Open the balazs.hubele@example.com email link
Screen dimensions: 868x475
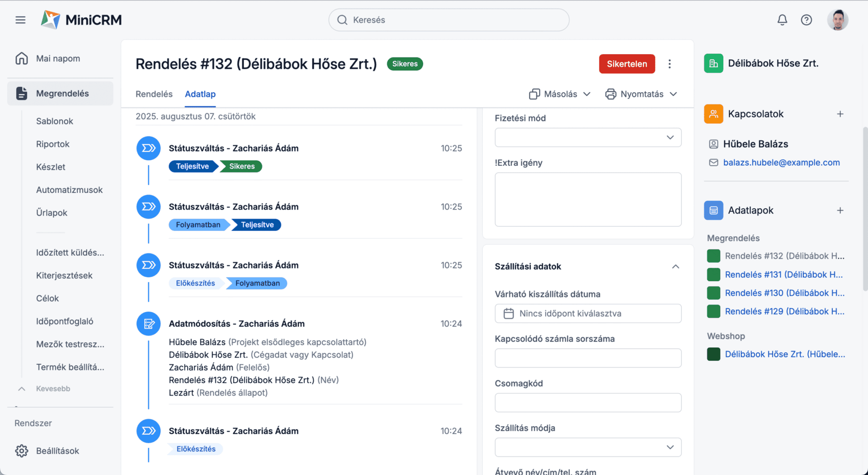pos(781,162)
